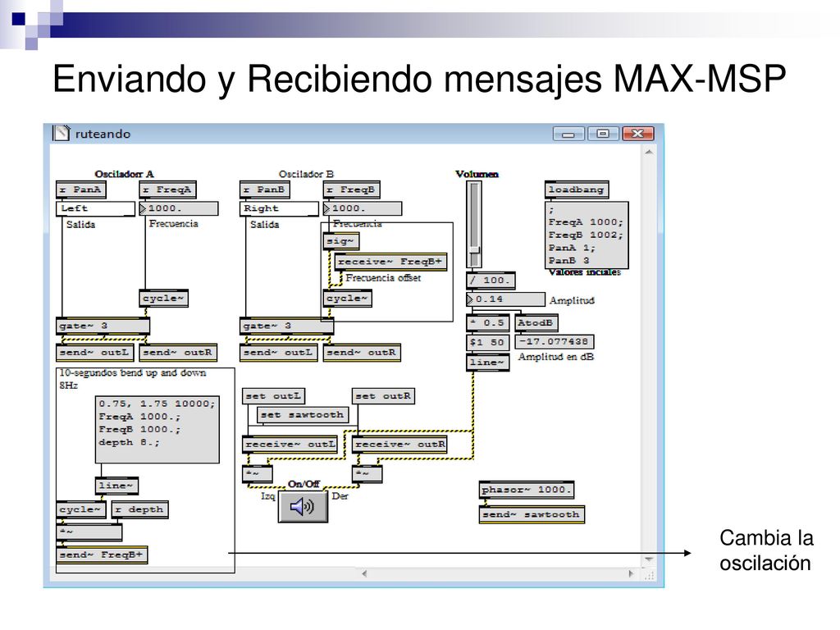Click the Valores iniciales message box
Image resolution: width=840 pixels, height=630 pixels.
587,235
